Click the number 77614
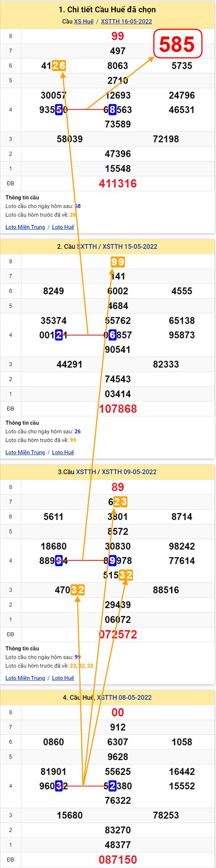Screen dimensions: 216x868 pyautogui.click(x=182, y=561)
